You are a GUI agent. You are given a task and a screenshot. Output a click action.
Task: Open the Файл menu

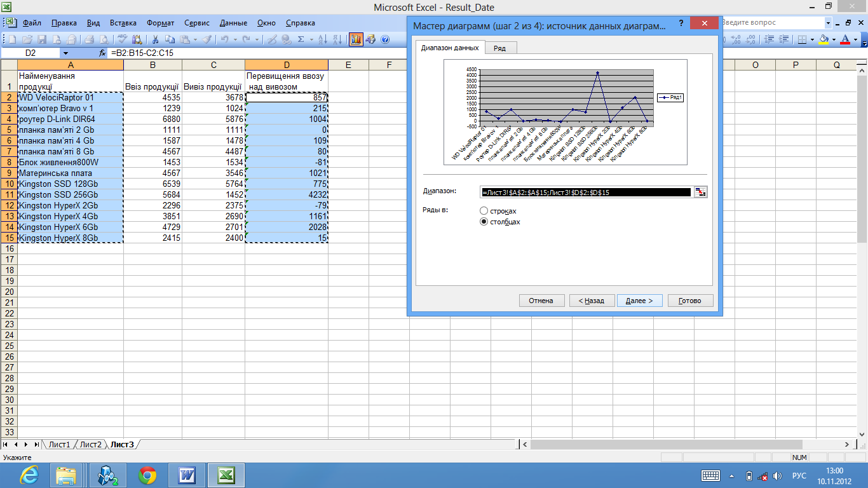[x=32, y=23]
